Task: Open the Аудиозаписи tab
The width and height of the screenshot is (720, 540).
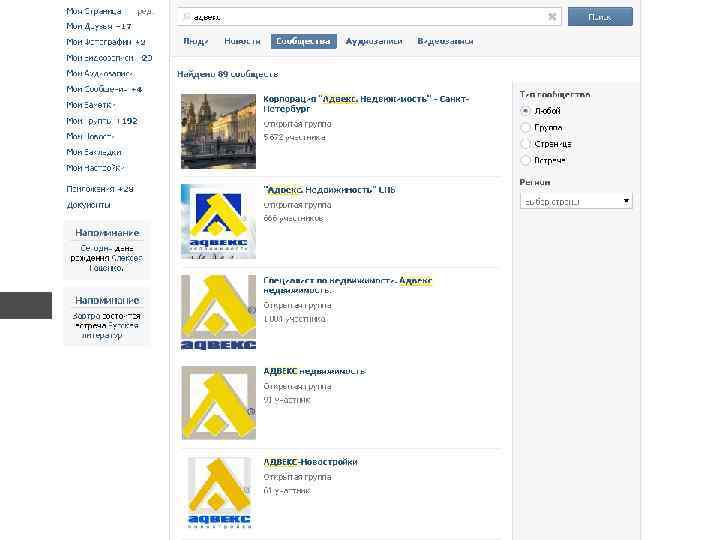Action: [374, 41]
